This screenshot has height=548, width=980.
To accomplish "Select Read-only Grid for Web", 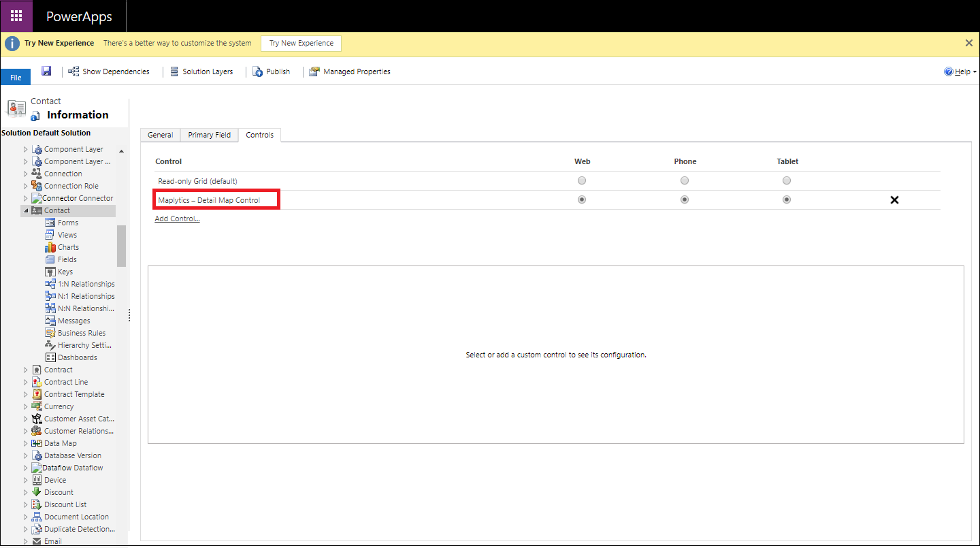I will click(581, 180).
